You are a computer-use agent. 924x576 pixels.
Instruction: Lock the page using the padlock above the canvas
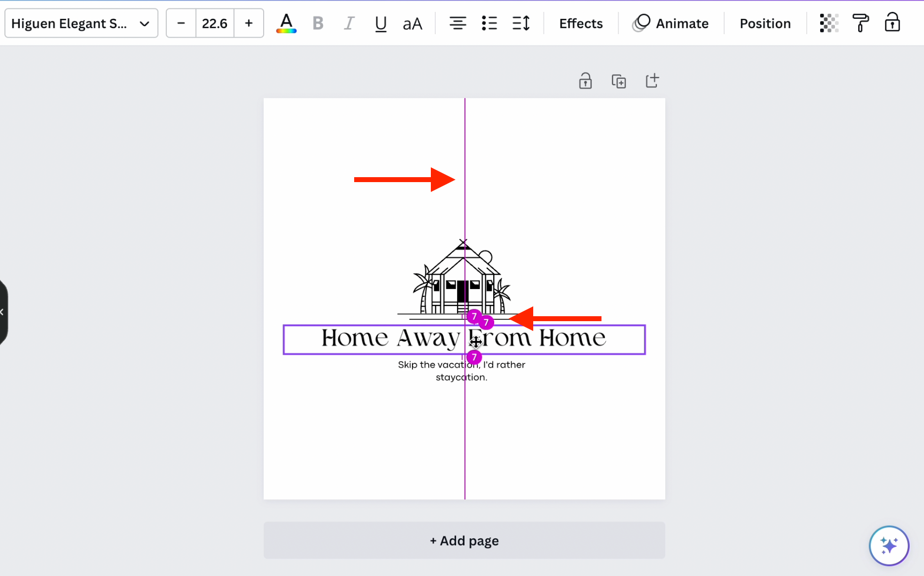tap(585, 81)
